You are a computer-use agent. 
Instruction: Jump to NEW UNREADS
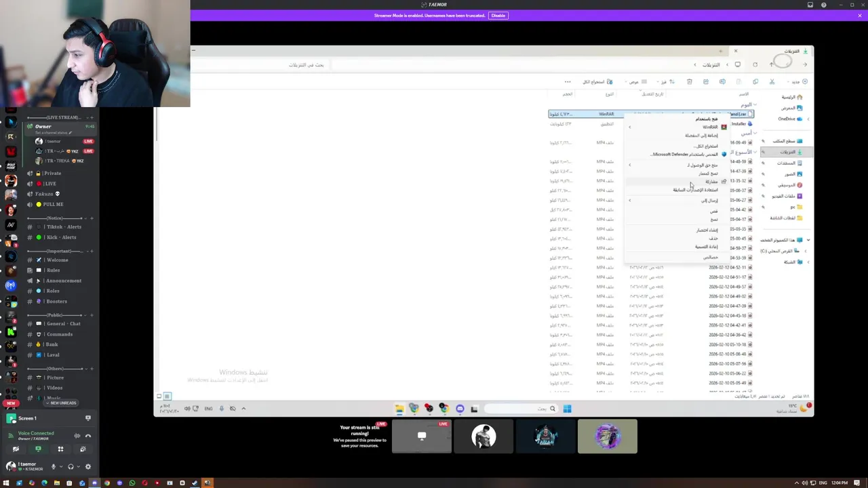coord(60,403)
